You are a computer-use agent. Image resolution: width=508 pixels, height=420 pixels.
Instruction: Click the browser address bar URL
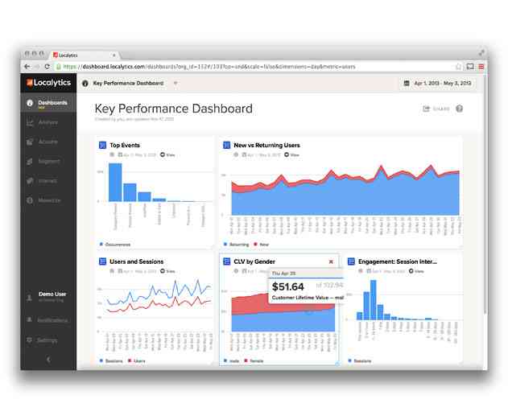click(x=209, y=67)
